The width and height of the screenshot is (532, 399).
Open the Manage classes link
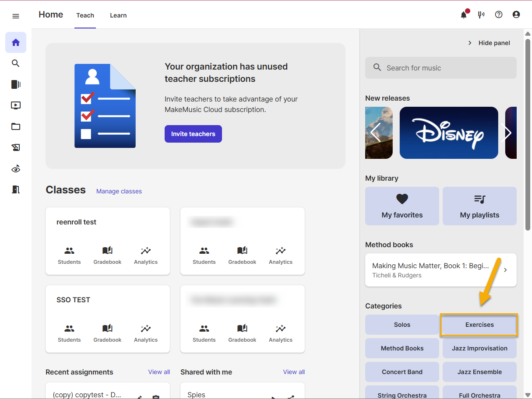click(119, 191)
